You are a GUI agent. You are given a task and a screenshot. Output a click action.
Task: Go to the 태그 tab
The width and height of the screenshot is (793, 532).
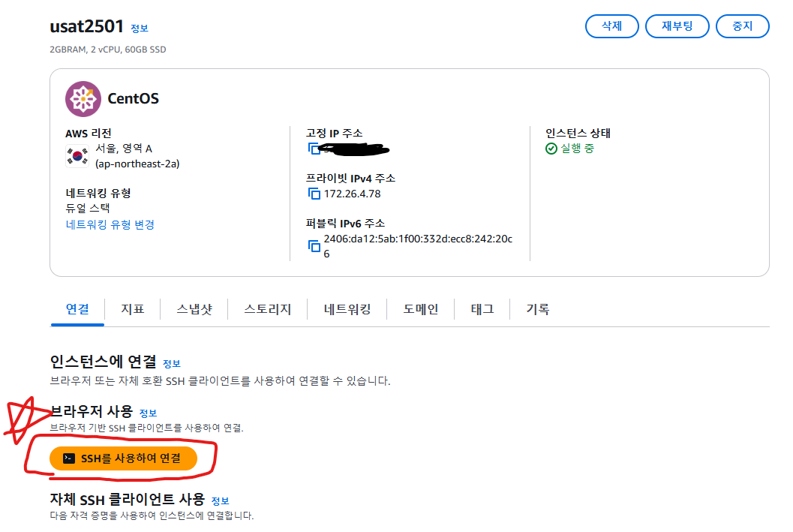(482, 309)
